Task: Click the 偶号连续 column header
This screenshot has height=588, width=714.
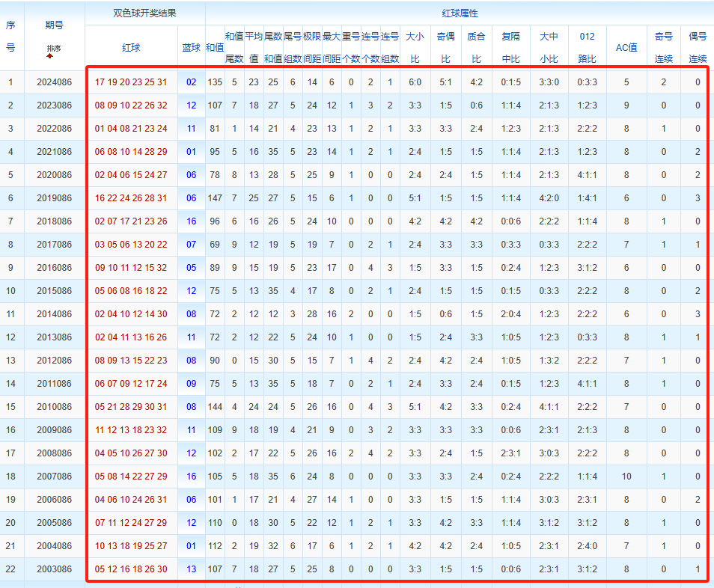Action: [x=698, y=48]
